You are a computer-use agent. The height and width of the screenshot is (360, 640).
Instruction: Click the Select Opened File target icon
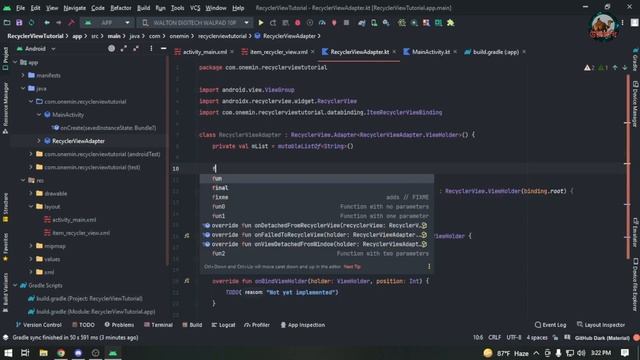pyautogui.click(x=111, y=49)
